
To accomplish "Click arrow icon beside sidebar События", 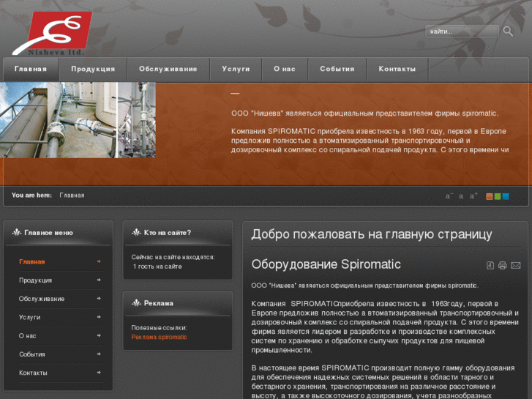I will (x=99, y=354).
